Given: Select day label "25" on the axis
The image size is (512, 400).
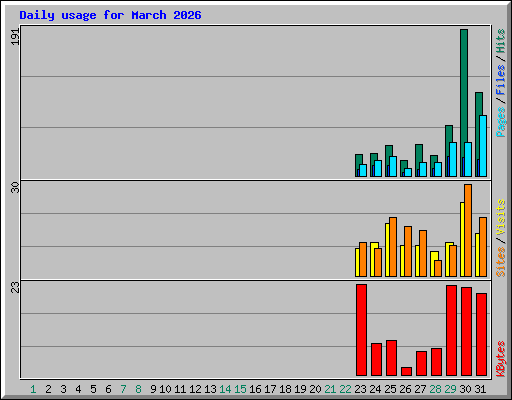Looking at the screenshot, I should 390,389.
